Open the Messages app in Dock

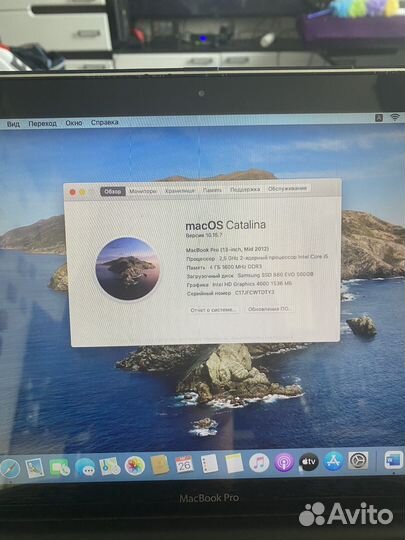(x=85, y=467)
